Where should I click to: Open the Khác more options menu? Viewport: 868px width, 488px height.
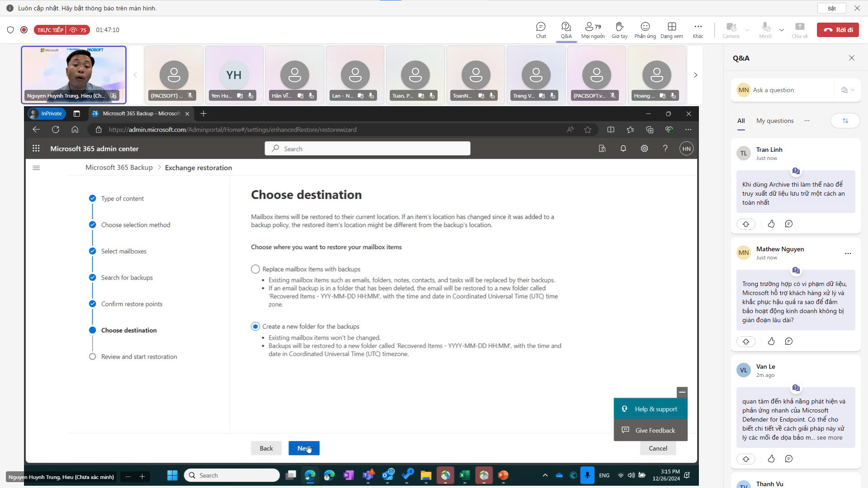tap(698, 30)
